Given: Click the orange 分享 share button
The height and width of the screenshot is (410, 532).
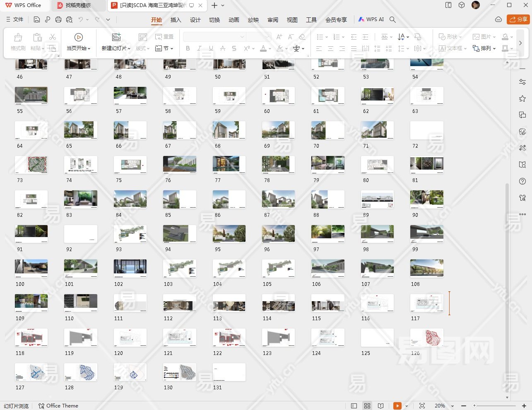Looking at the screenshot, I should (518, 19).
